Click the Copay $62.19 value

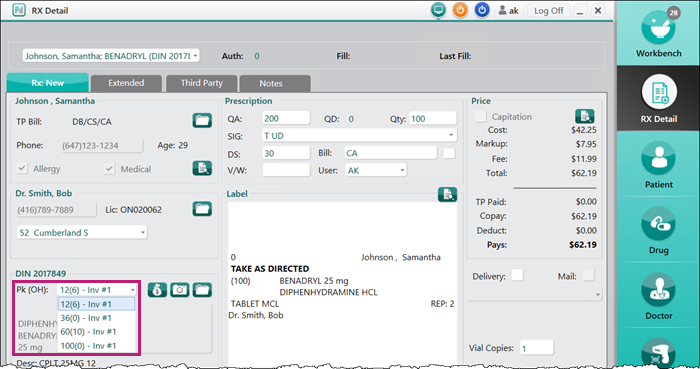(584, 216)
